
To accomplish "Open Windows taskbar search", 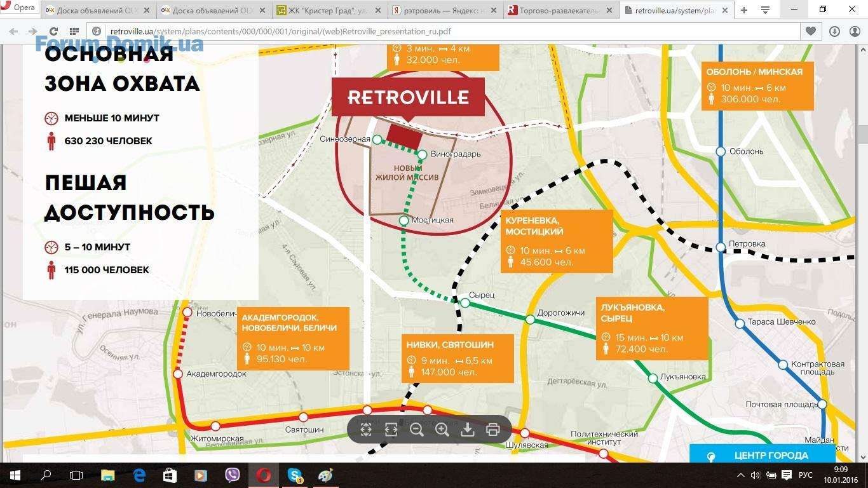I will 46,475.
